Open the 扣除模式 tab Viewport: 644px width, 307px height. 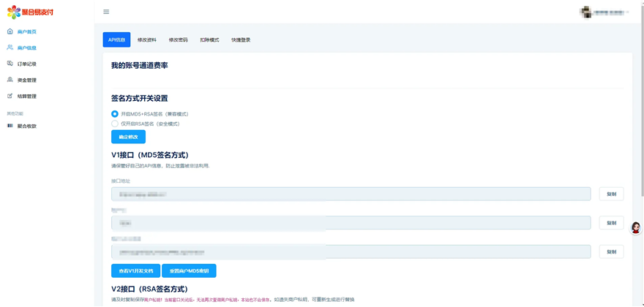pyautogui.click(x=209, y=40)
